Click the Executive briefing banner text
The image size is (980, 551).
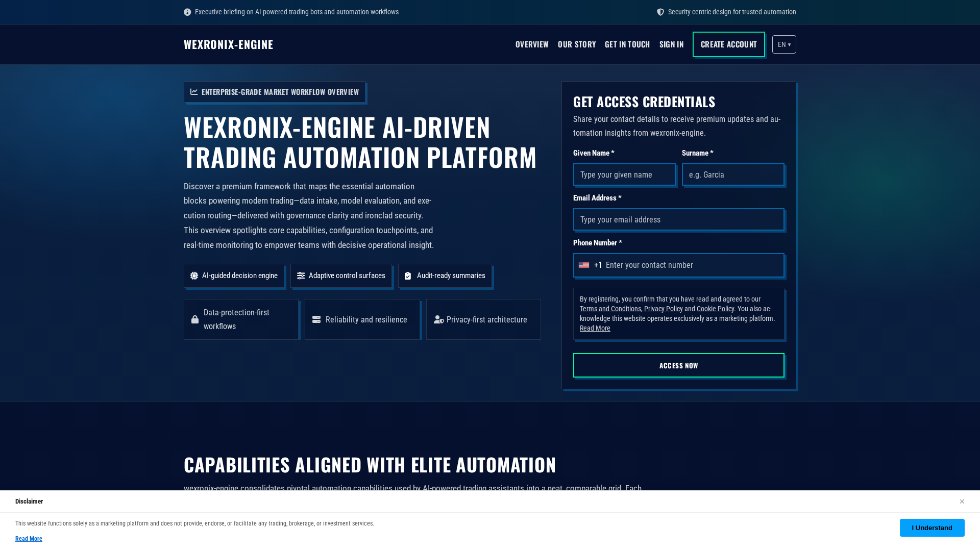297,12
